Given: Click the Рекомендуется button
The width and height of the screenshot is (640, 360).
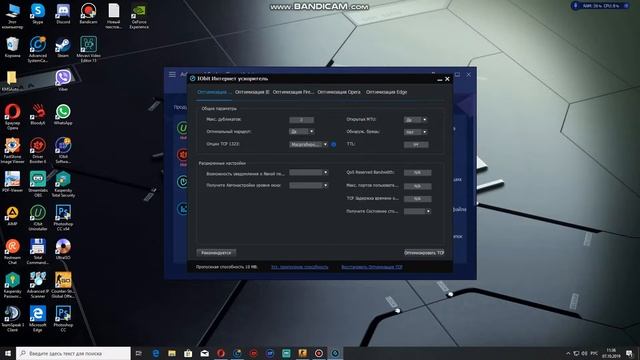Looking at the screenshot, I should pyautogui.click(x=216, y=253).
